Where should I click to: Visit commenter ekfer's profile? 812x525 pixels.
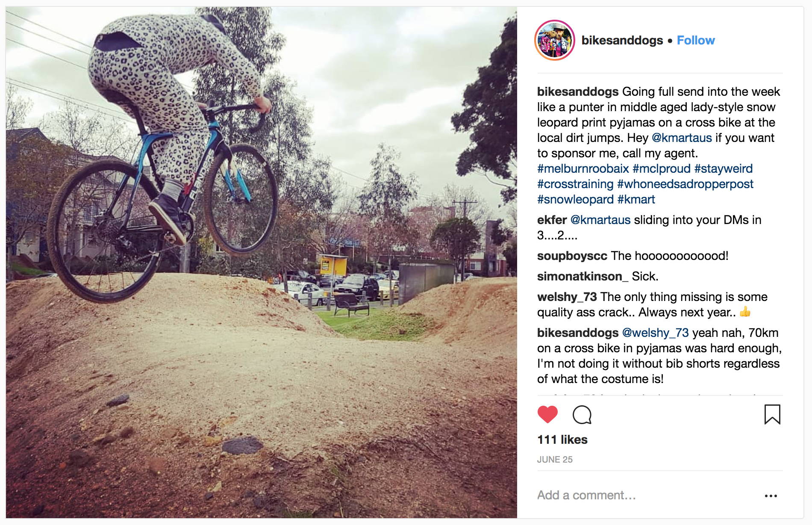point(552,220)
